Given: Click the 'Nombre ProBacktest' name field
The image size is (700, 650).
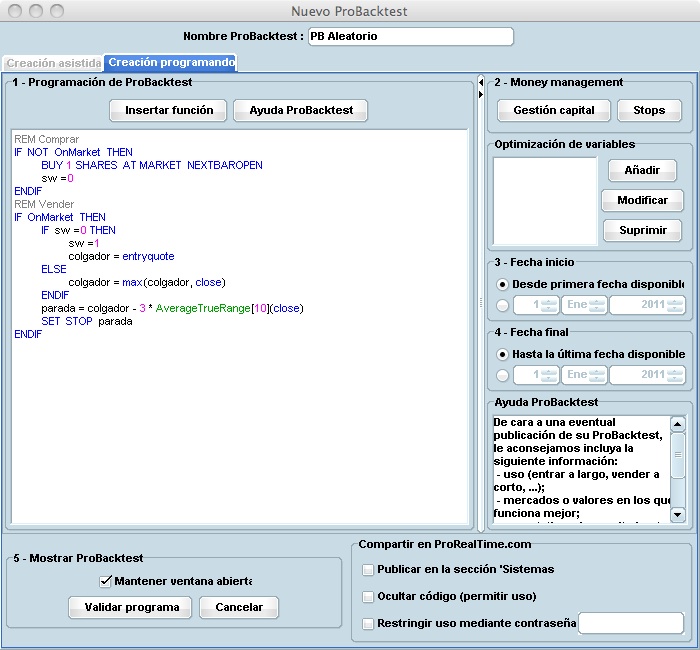Looking at the screenshot, I should pyautogui.click(x=410, y=36).
